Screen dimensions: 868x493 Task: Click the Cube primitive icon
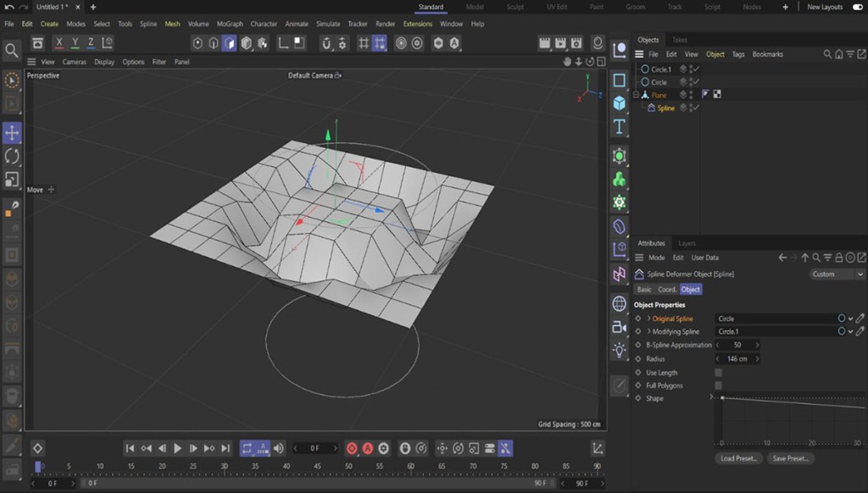click(620, 102)
